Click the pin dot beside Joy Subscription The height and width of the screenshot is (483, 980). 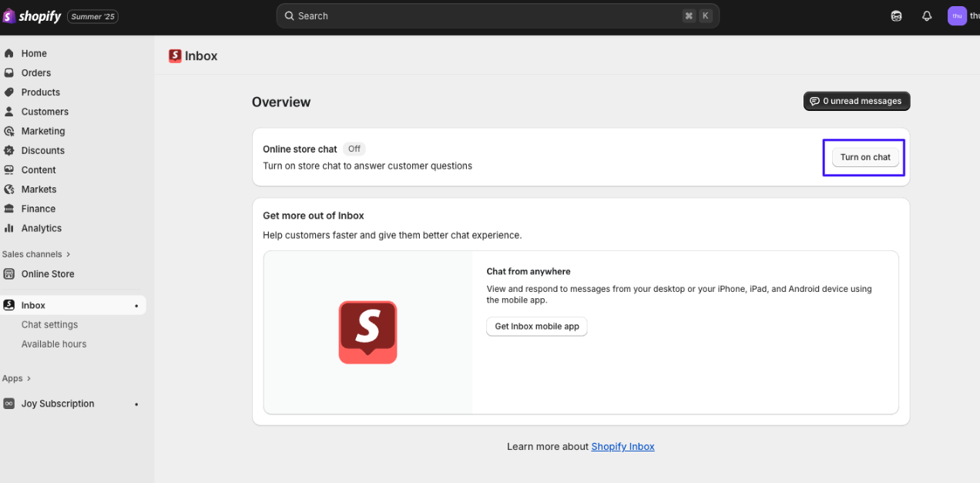coord(136,404)
